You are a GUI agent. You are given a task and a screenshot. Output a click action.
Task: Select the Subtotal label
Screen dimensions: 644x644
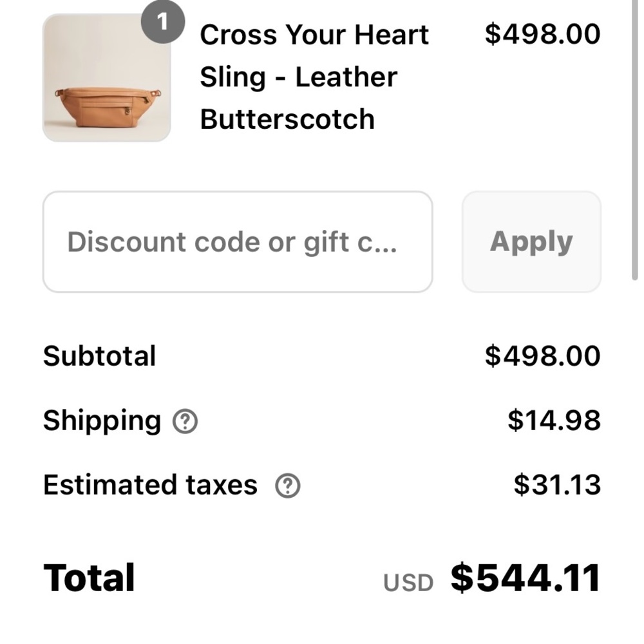point(99,355)
